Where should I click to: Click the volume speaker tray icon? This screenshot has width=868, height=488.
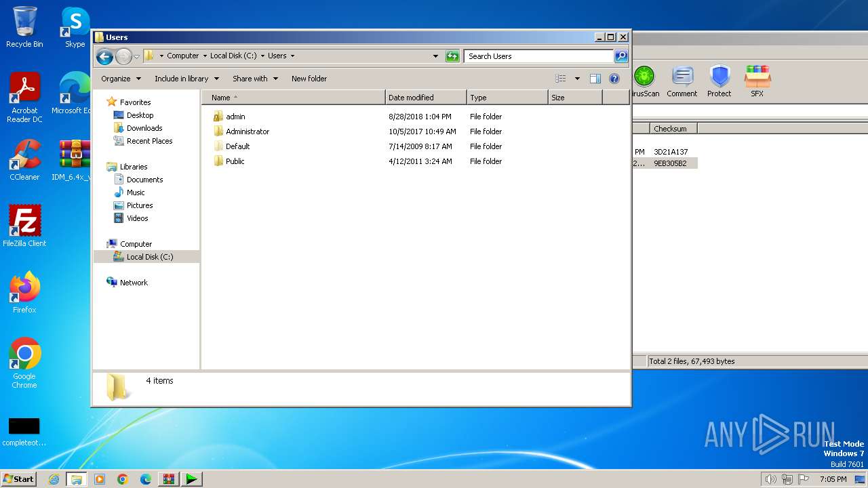[x=770, y=479]
